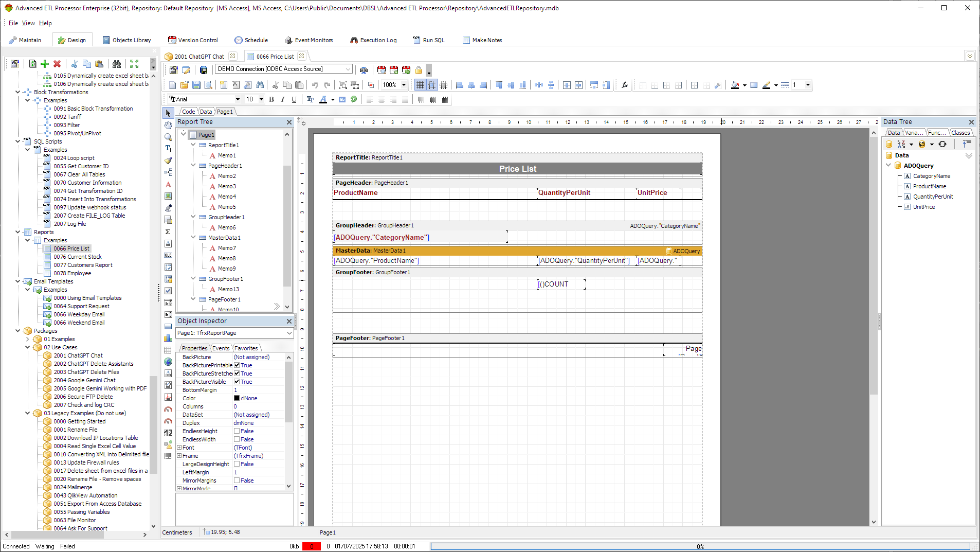Click the Make Notes button
Screen dimensions: 980x552
482,40
